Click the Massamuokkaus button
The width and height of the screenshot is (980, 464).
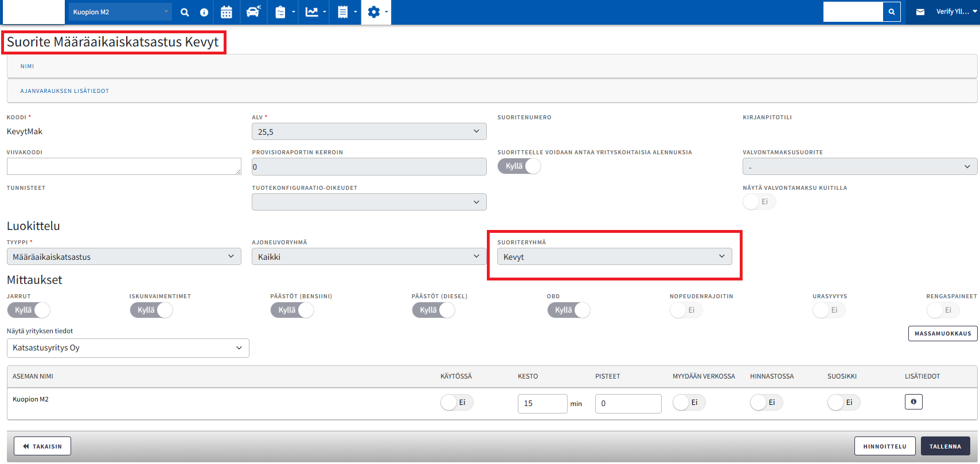(942, 334)
